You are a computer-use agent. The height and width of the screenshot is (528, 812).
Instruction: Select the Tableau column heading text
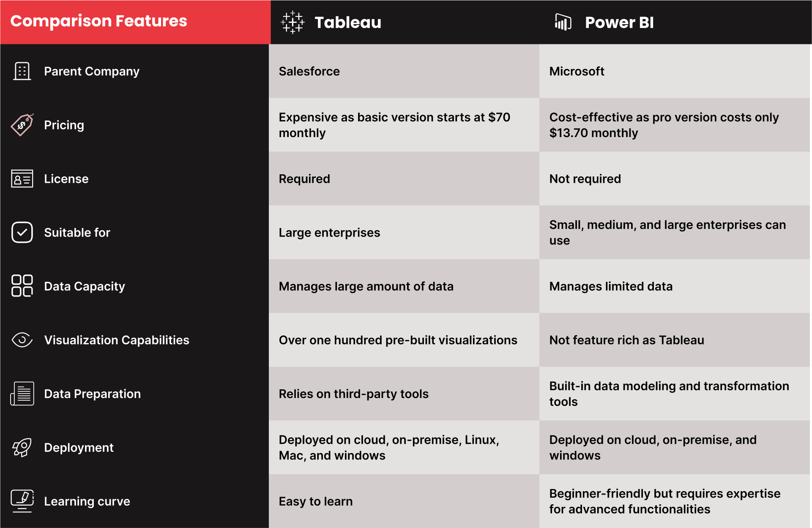[348, 22]
